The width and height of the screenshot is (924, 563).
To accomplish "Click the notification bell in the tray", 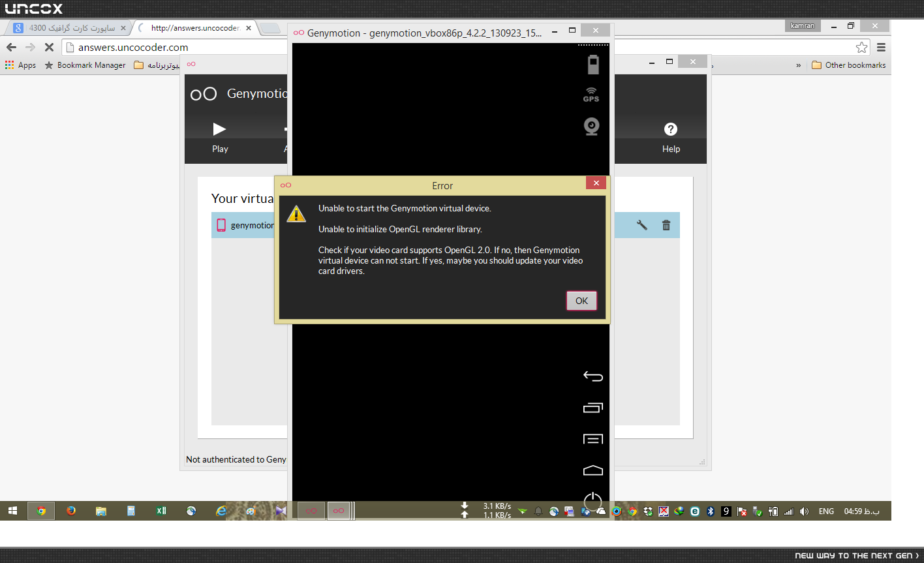I will [x=538, y=511].
